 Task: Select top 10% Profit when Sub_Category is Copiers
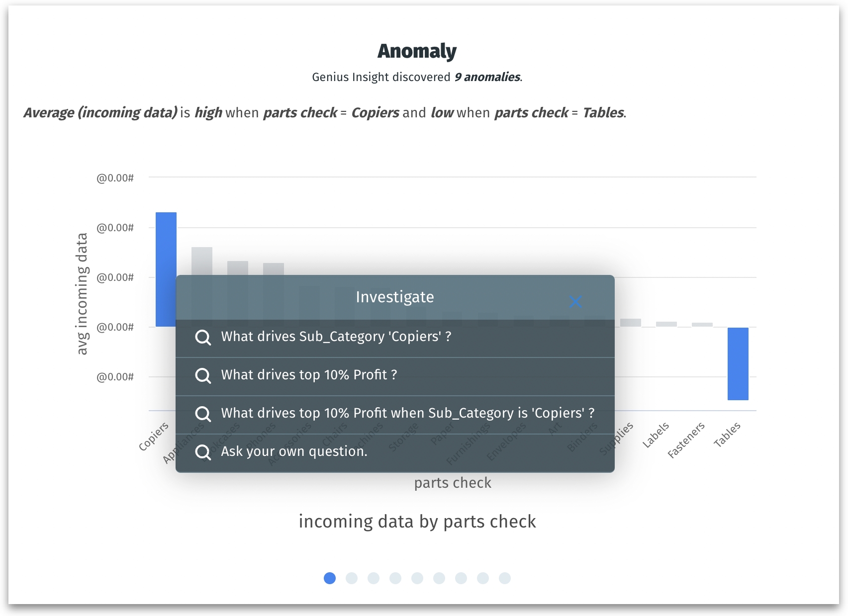click(407, 414)
